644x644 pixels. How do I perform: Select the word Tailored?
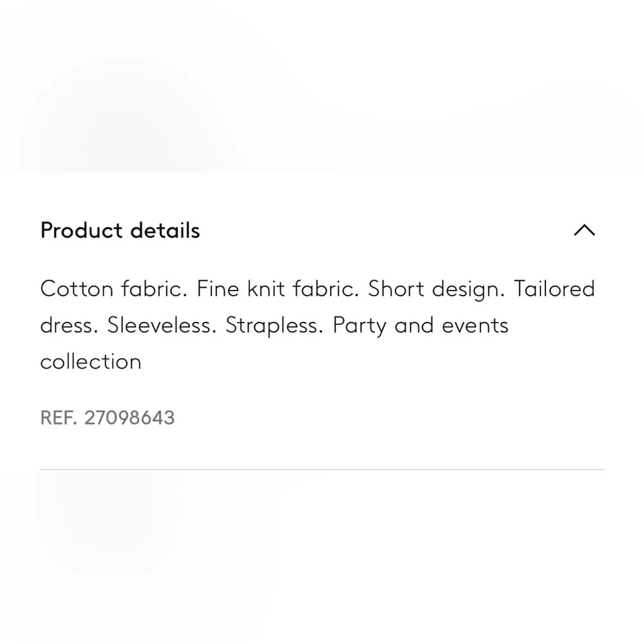(554, 289)
